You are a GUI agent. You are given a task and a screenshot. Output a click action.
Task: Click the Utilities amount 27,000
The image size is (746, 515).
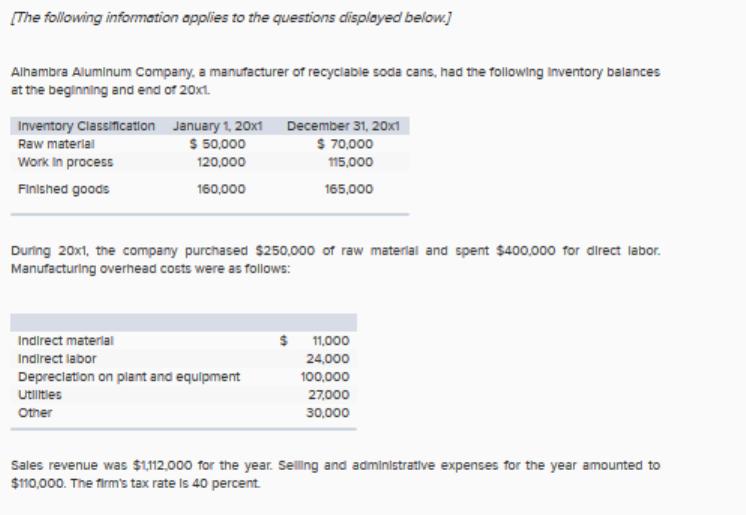pos(328,395)
